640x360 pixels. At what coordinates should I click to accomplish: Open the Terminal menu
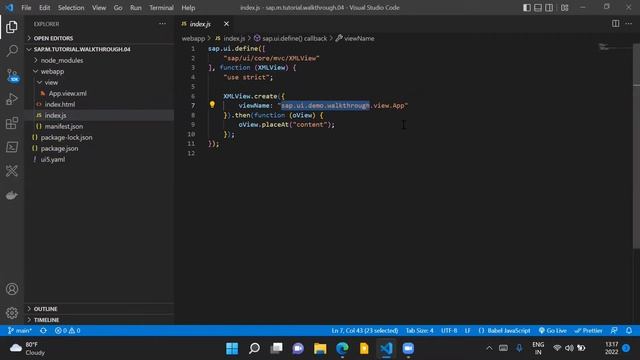161,7
